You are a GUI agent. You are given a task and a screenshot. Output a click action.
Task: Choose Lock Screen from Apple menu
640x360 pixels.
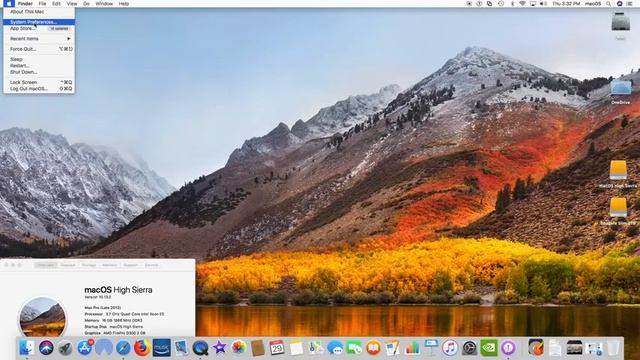[x=39, y=82]
